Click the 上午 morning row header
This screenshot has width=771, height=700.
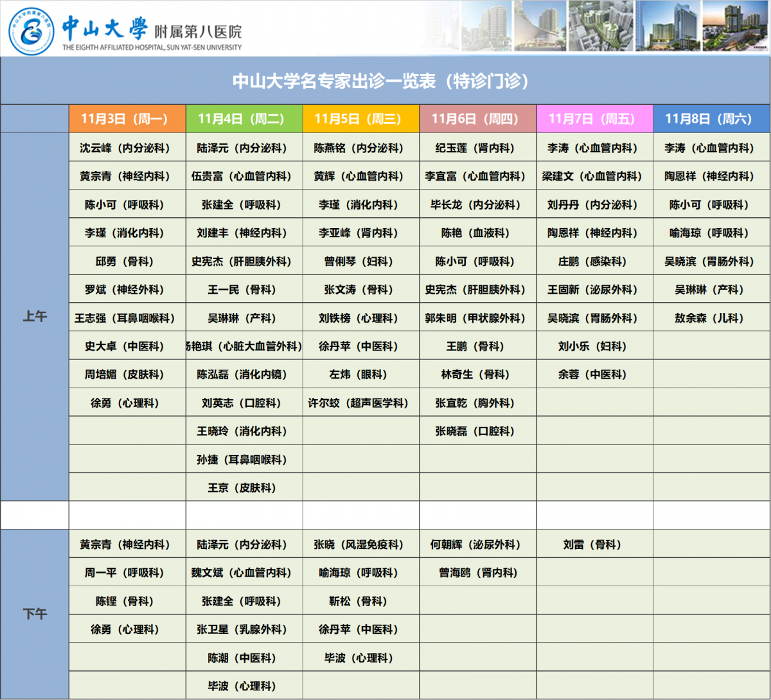(35, 316)
